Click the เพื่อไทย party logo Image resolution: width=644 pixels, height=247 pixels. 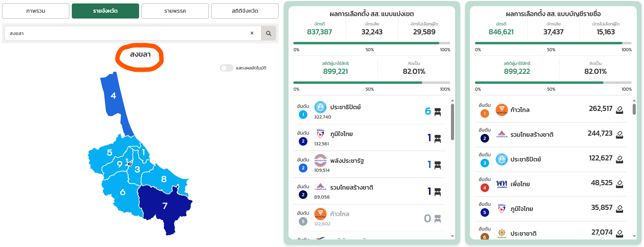501,184
